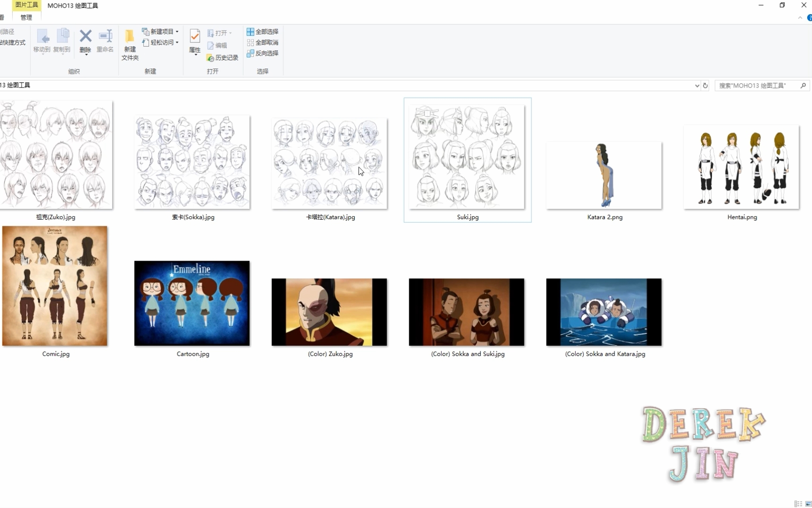Select the Suki.jpg sketch thumbnail
812x508 pixels.
[x=467, y=157]
